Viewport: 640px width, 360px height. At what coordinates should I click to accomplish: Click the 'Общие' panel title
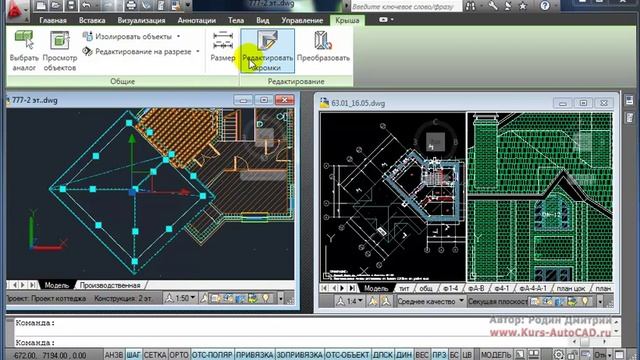[x=122, y=81]
